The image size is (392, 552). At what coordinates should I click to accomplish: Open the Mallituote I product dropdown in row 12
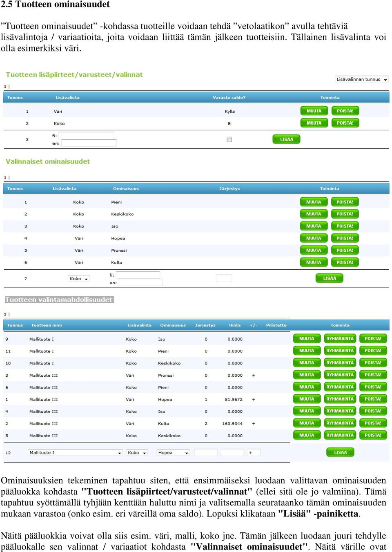tap(75, 453)
